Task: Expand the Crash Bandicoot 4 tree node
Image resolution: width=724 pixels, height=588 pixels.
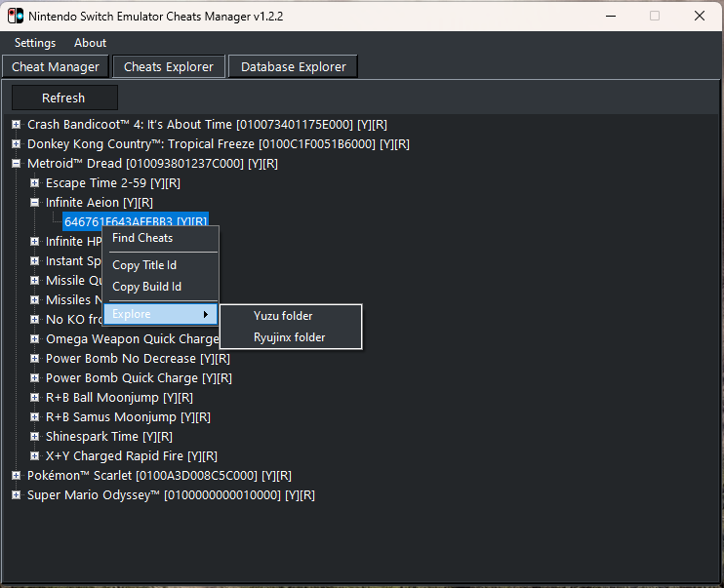Action: (17, 124)
